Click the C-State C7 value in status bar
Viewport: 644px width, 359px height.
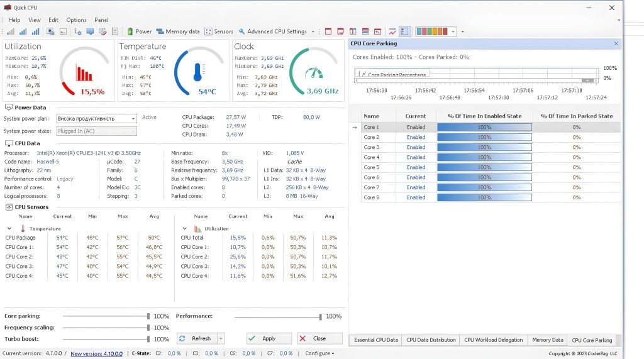point(286,353)
